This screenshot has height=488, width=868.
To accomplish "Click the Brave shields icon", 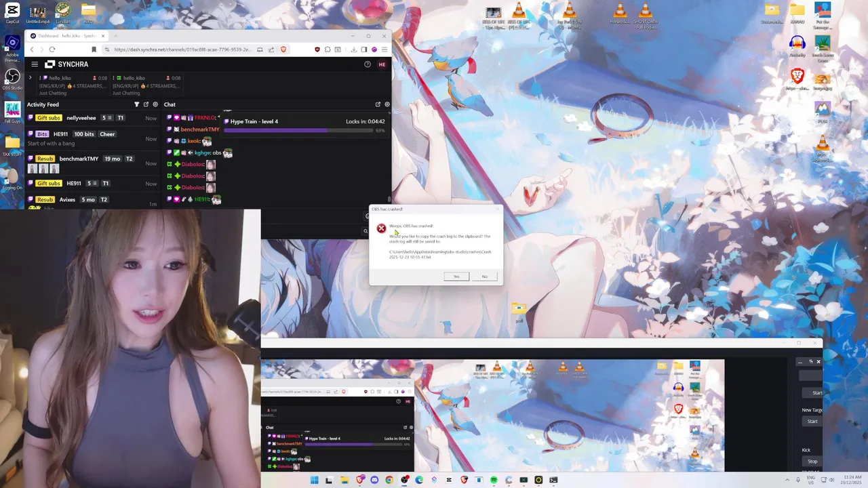I will coord(283,49).
